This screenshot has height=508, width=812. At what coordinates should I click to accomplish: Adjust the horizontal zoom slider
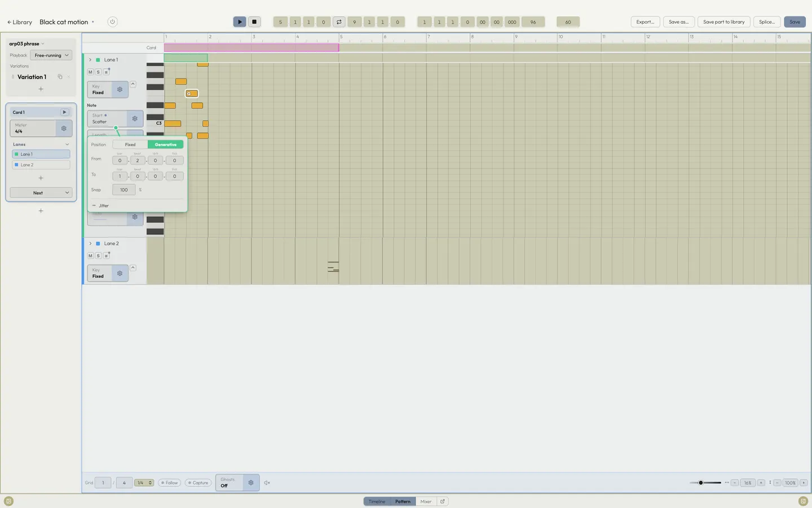[705, 483]
